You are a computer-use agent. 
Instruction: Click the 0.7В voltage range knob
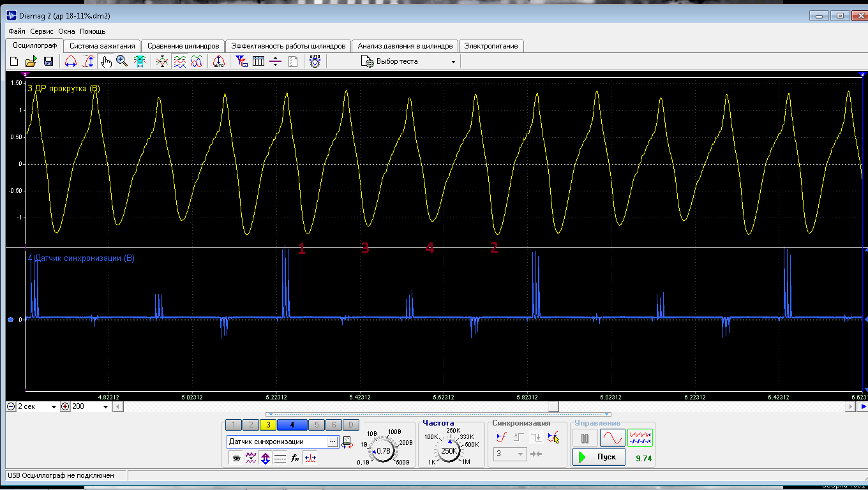pos(383,451)
